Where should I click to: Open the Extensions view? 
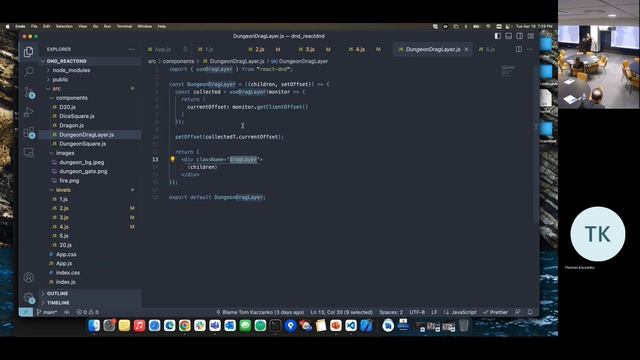click(29, 133)
